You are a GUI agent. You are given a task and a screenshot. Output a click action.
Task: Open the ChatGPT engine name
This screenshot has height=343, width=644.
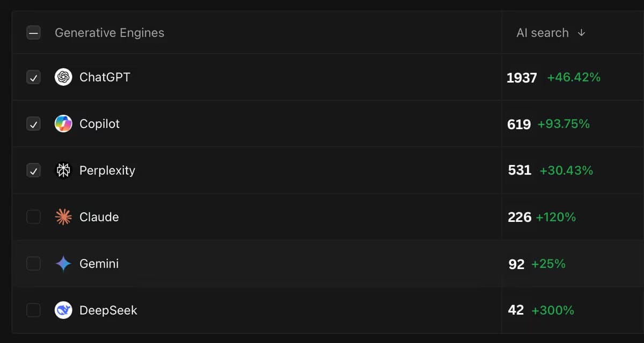(105, 77)
